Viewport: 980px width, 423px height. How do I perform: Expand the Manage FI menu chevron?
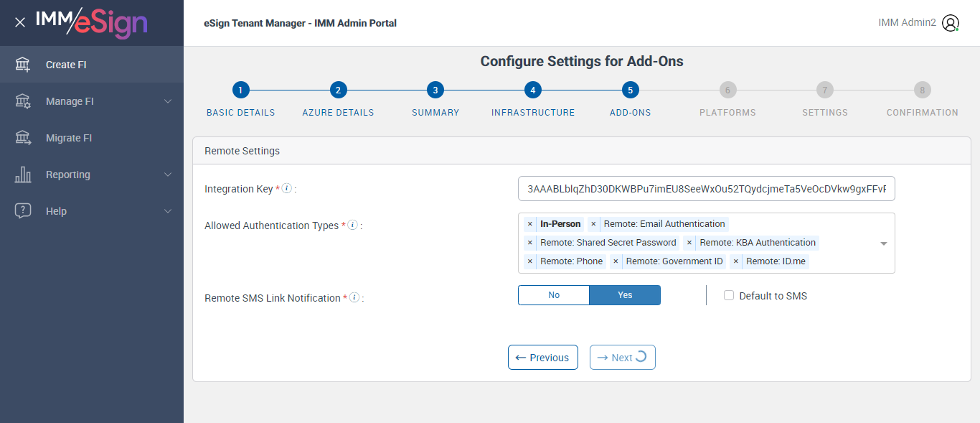pyautogui.click(x=168, y=101)
